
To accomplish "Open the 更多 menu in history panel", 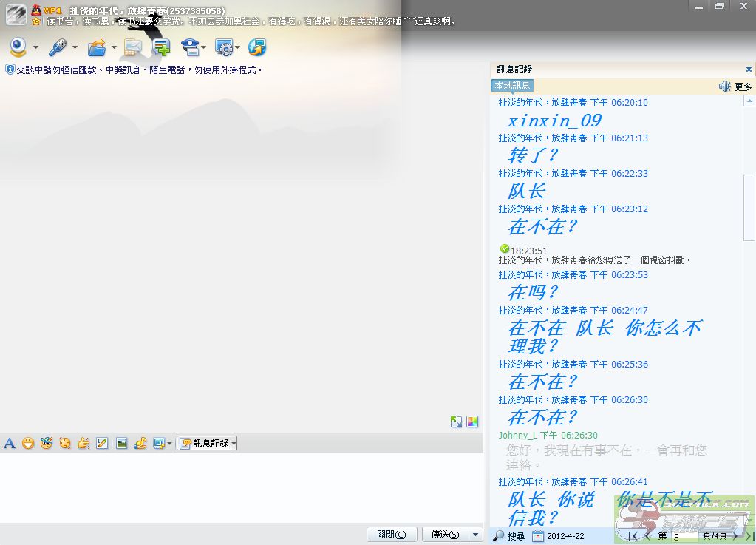I will [743, 87].
